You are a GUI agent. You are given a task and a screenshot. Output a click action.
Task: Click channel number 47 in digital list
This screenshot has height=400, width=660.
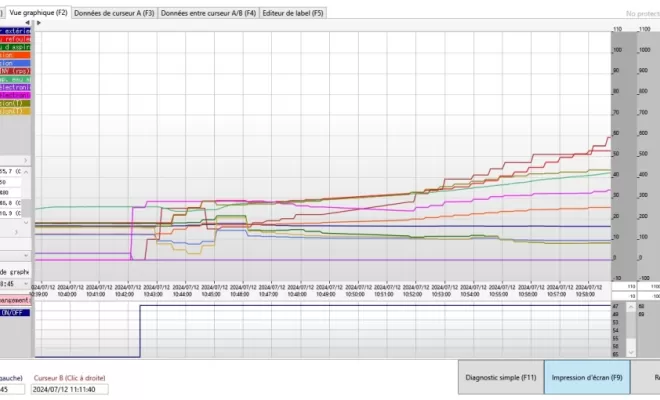point(615,306)
